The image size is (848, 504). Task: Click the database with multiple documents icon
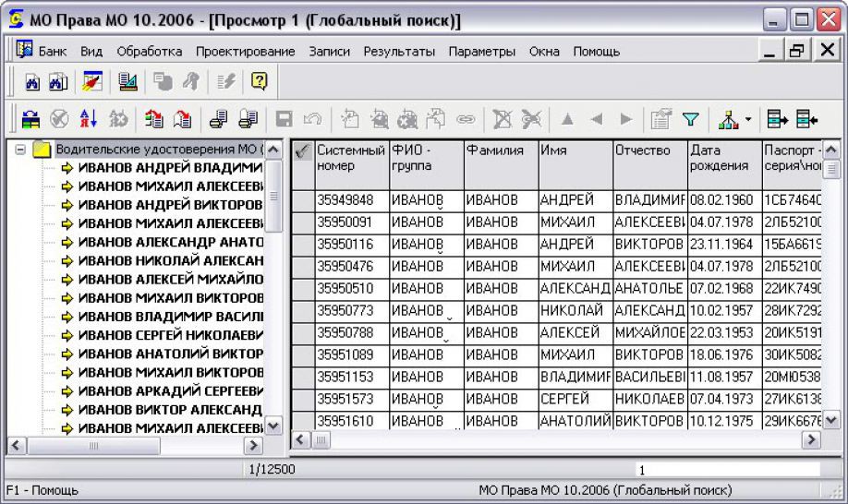[x=248, y=119]
